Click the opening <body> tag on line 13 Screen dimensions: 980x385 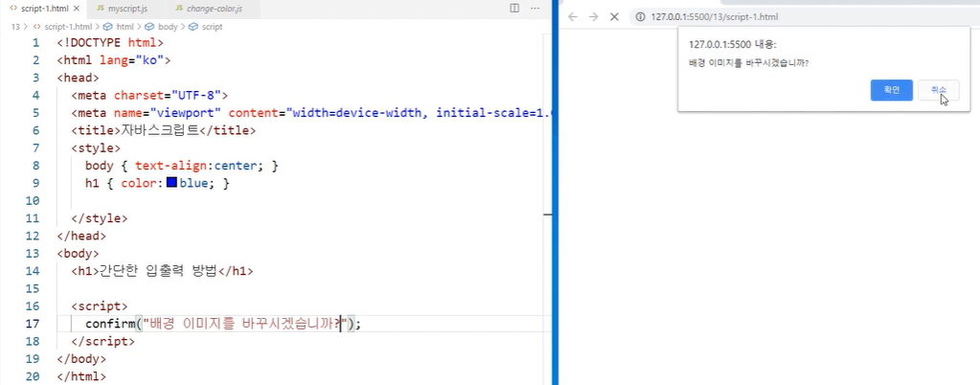(x=78, y=254)
